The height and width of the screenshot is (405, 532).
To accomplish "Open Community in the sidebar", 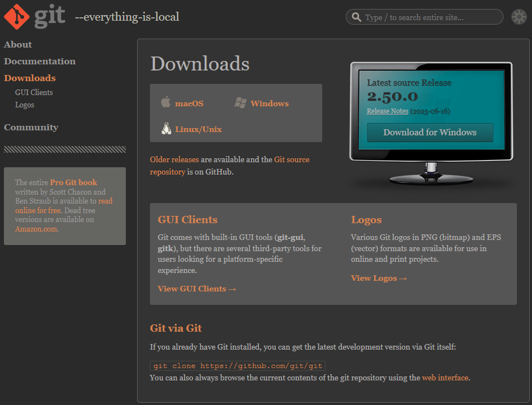I will pos(31,127).
